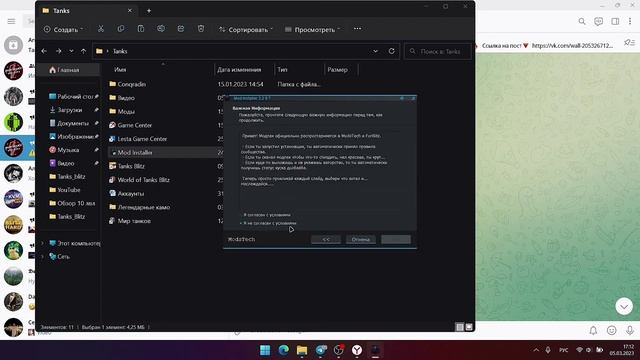Sort by "Тип" column header
This screenshot has width=640, height=360.
(x=282, y=70)
